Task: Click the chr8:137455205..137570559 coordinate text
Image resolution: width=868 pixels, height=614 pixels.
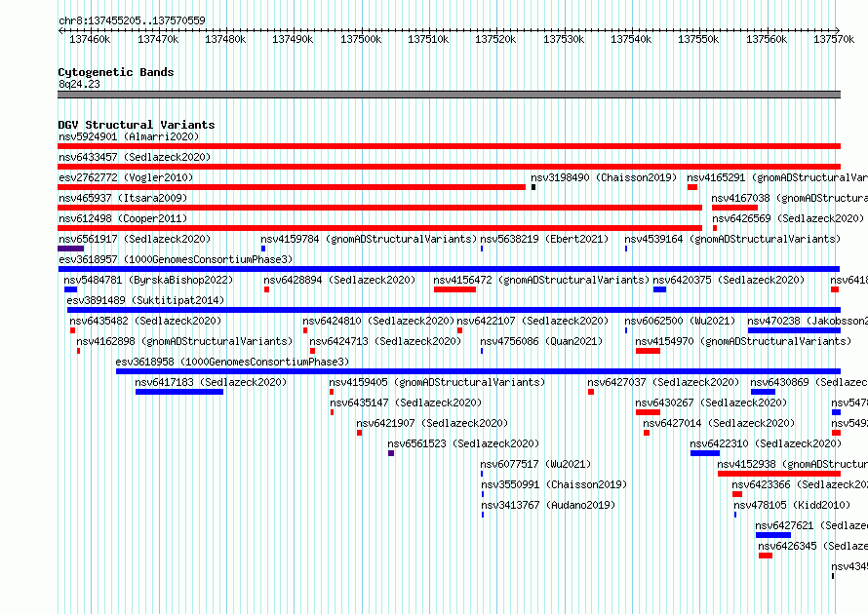Action: tap(132, 20)
